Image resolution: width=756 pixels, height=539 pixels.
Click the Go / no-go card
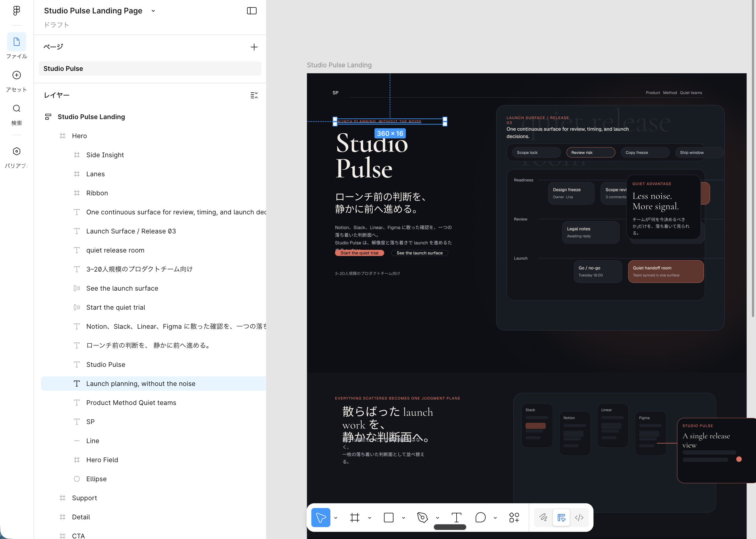pyautogui.click(x=598, y=272)
